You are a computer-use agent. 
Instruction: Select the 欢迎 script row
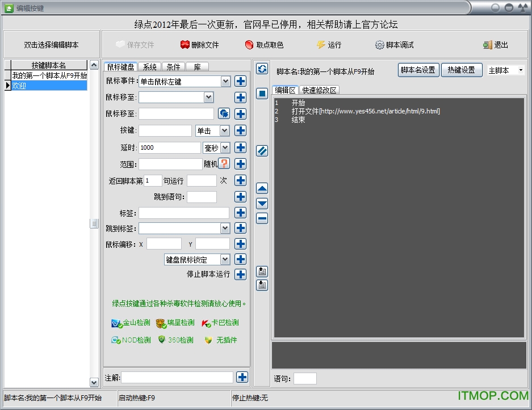pyautogui.click(x=49, y=86)
